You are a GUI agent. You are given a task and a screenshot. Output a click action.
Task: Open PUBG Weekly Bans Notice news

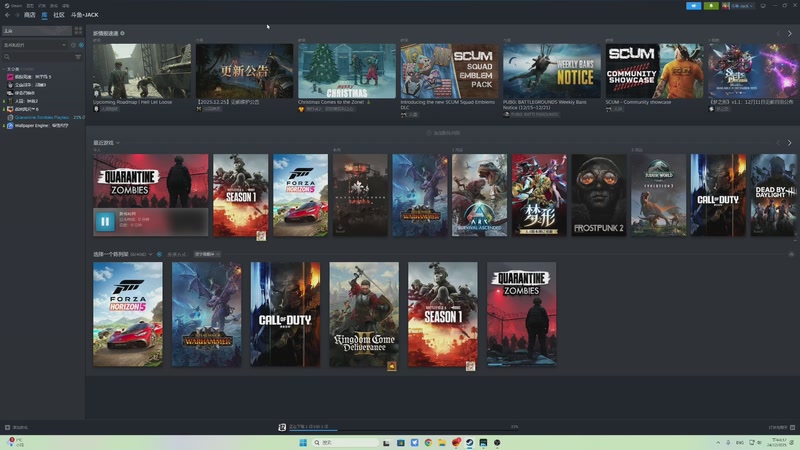[x=552, y=71]
